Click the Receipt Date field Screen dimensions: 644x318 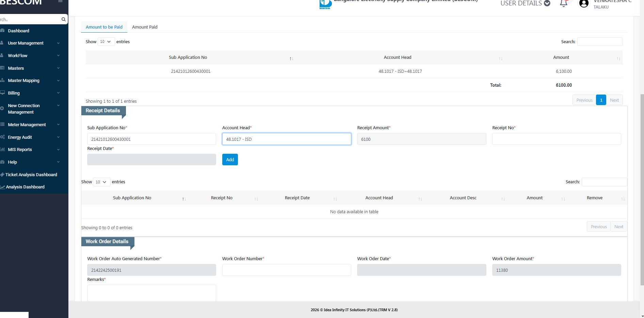coord(151,160)
